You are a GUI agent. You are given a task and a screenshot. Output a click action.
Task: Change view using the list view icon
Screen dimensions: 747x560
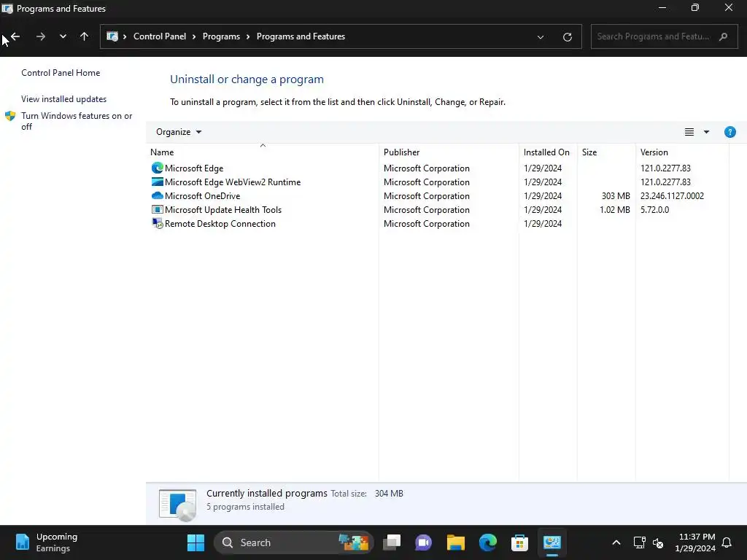coord(689,132)
